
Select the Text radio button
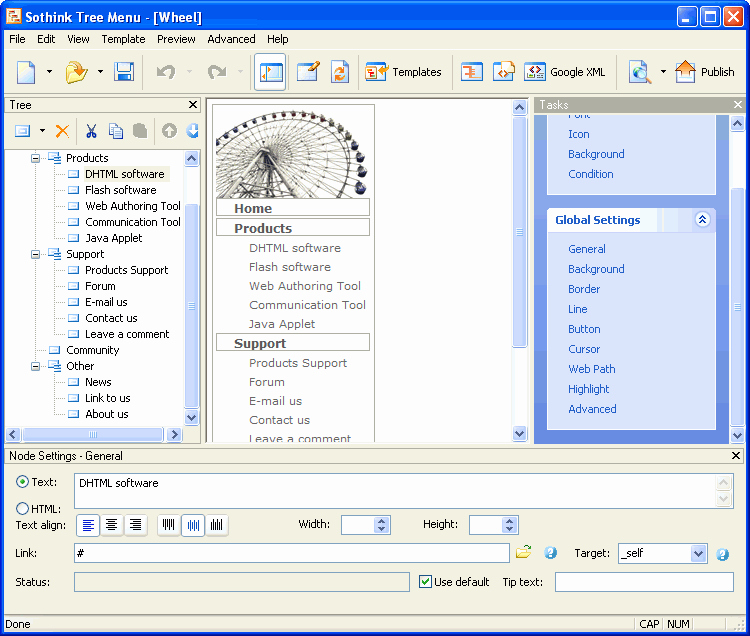point(22,482)
